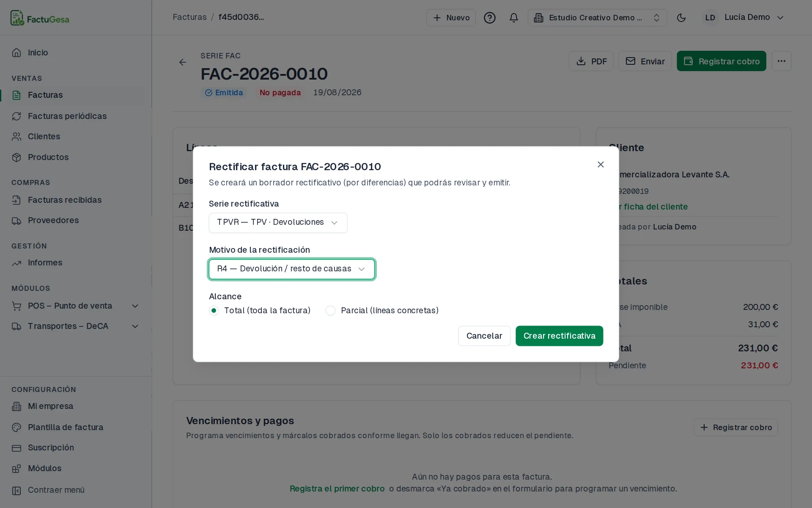Click the back arrow beside FAC-2026-0010
812x508 pixels.
(182, 62)
